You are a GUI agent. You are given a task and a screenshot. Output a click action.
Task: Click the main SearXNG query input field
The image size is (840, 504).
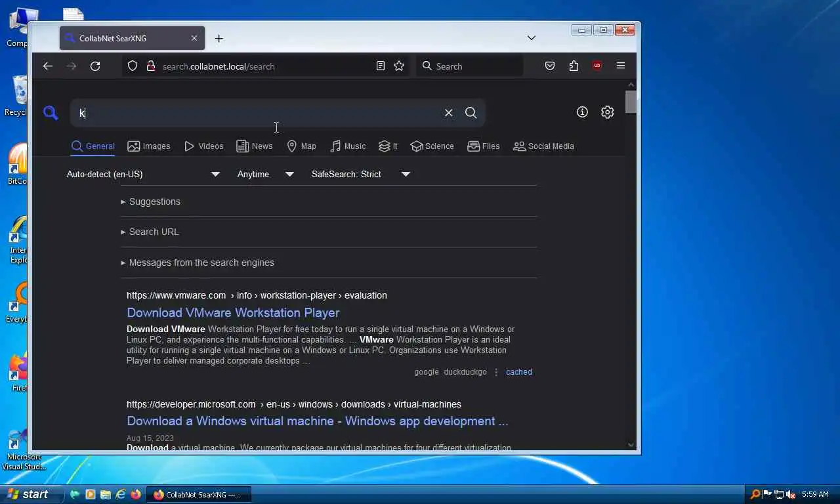[x=256, y=113]
